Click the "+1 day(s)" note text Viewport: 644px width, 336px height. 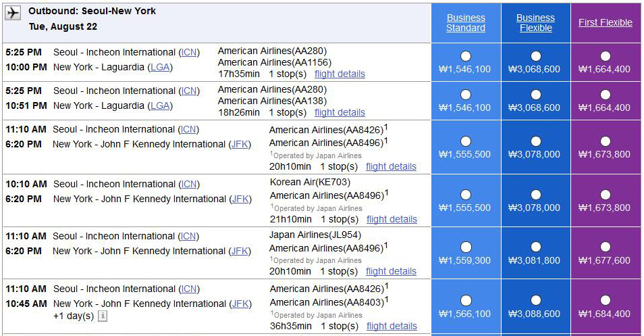point(74,316)
